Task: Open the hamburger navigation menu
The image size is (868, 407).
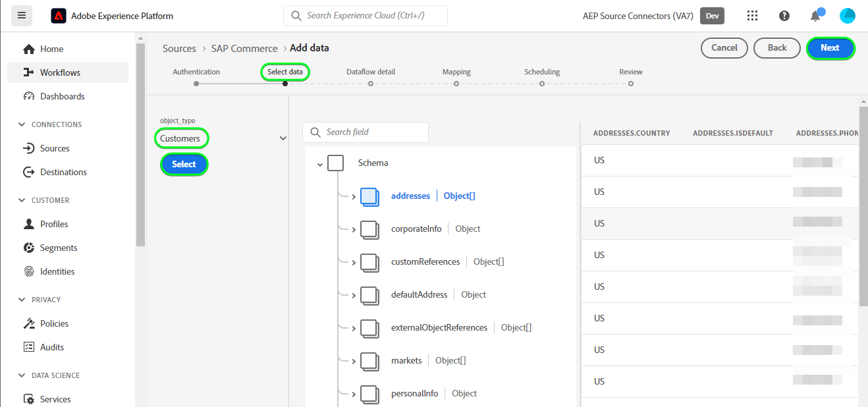Action: (x=22, y=15)
